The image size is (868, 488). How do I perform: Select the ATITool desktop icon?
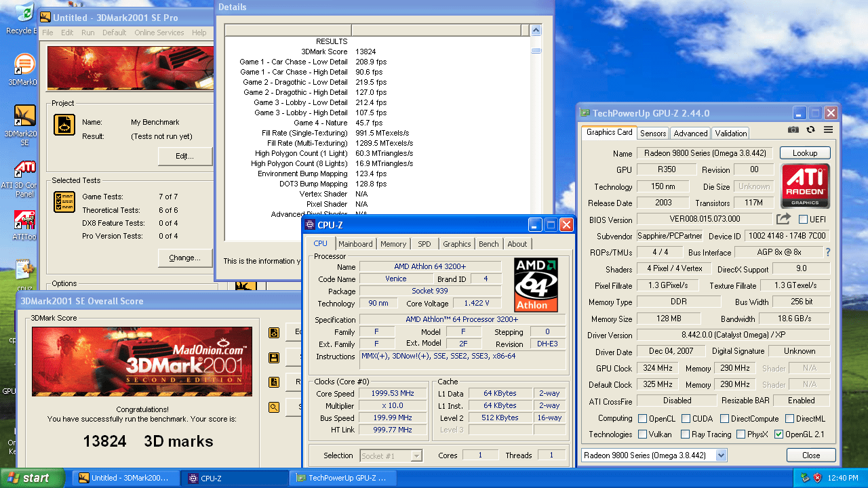tap(24, 225)
